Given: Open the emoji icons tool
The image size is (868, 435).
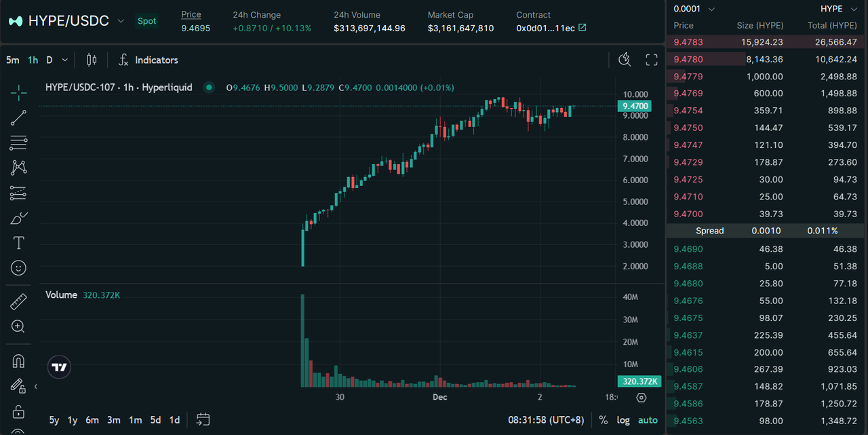Looking at the screenshot, I should [19, 268].
